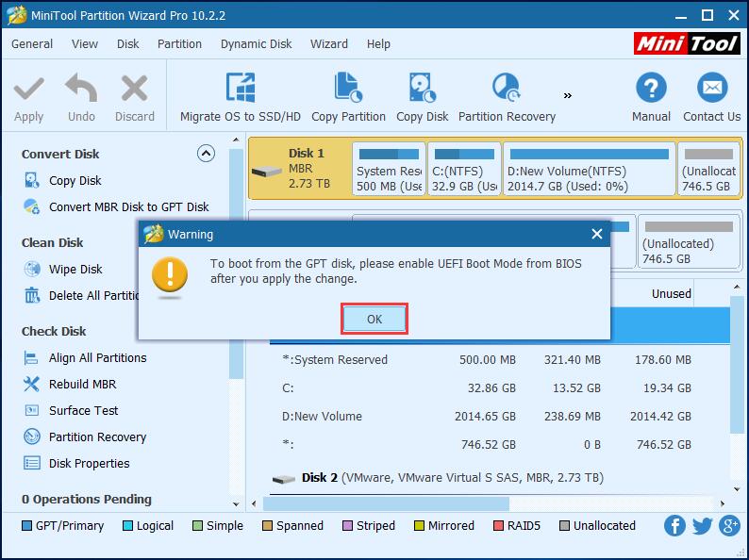Open the General menu
The height and width of the screenshot is (560, 749).
32,44
